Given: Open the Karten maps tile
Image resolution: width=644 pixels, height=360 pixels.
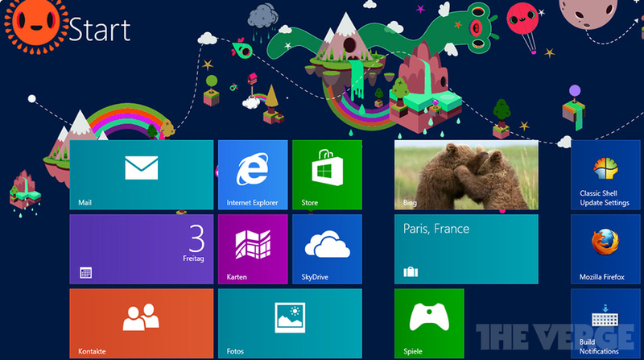Looking at the screenshot, I should [x=253, y=249].
